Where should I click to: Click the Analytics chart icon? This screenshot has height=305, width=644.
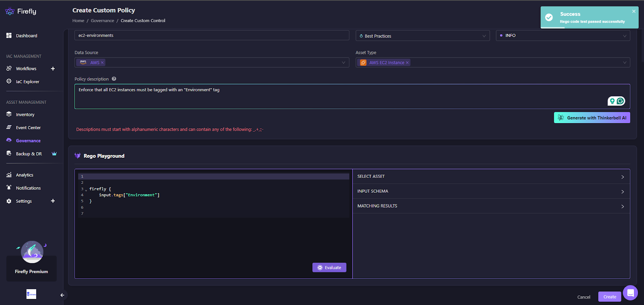tap(9, 175)
